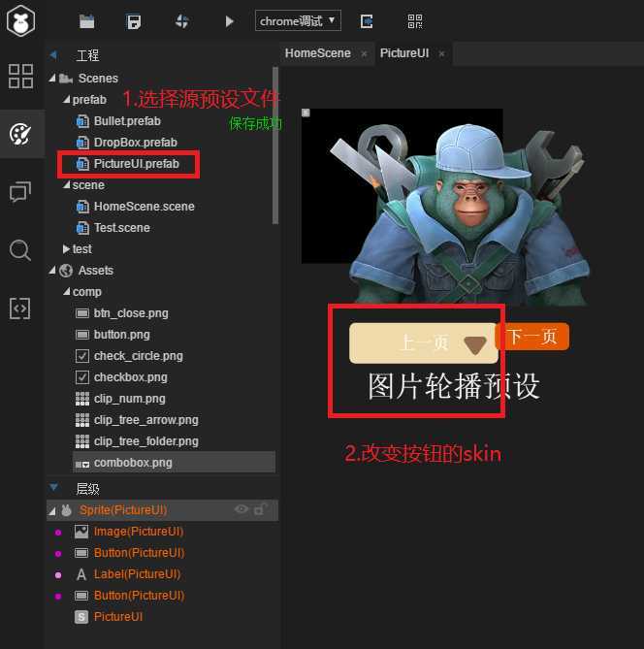Select first Button(PictureUI) node above Label

tap(139, 553)
